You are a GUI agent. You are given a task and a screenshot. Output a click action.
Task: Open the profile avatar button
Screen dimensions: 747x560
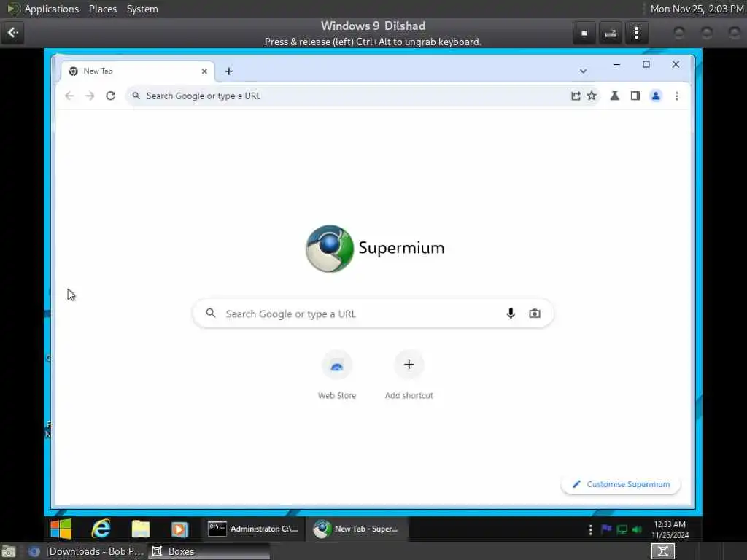[656, 96]
